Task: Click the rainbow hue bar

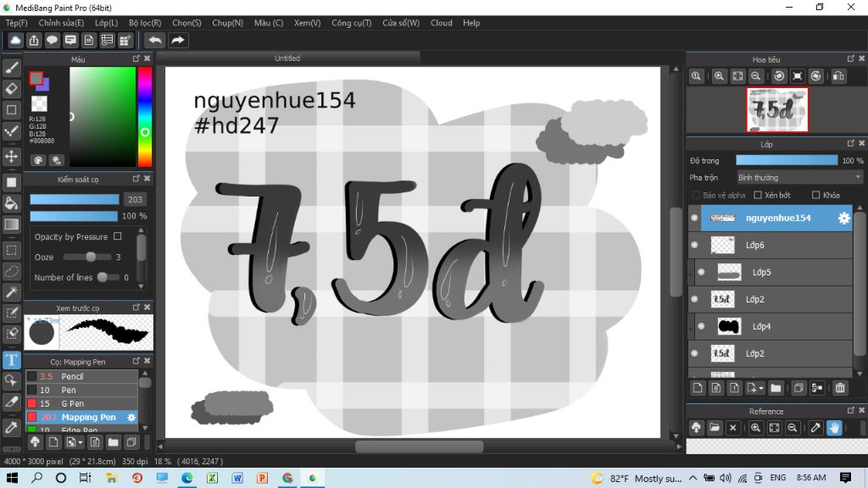Action: point(144,116)
